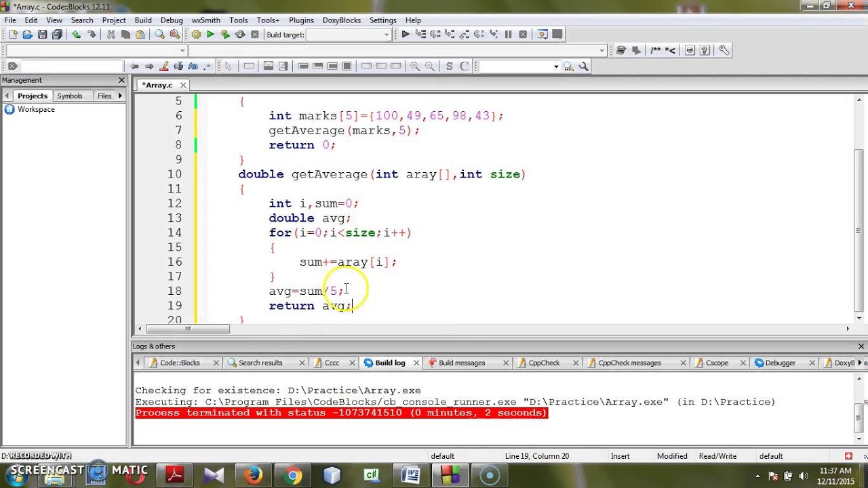Save all files icon
Screen dimensions: 868x488
pyautogui.click(x=57, y=35)
